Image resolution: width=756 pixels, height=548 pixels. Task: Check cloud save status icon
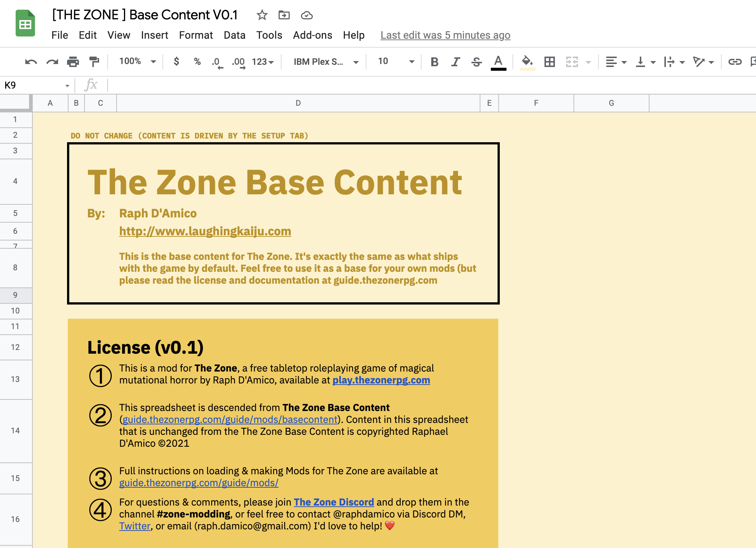[306, 15]
